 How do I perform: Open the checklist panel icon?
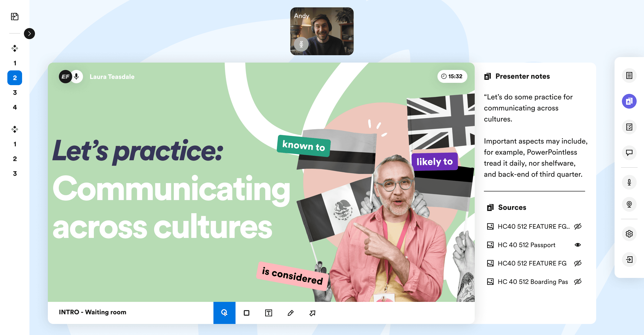coord(629,127)
